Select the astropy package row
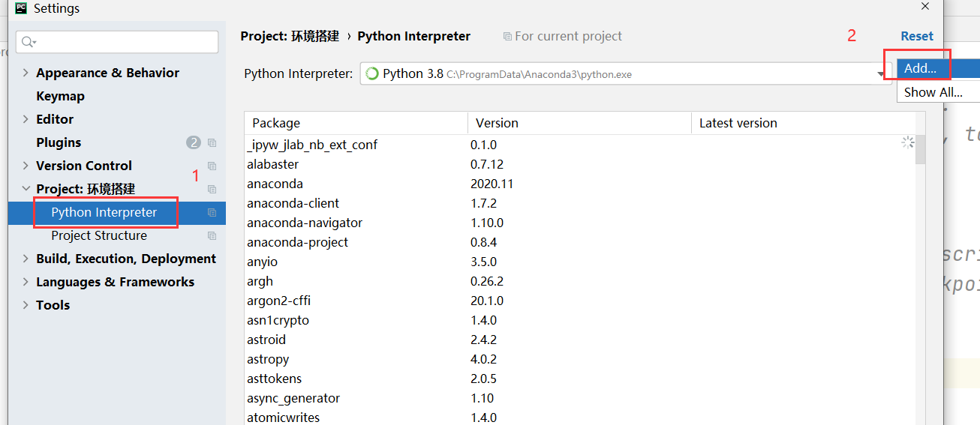The width and height of the screenshot is (980, 425). point(580,359)
